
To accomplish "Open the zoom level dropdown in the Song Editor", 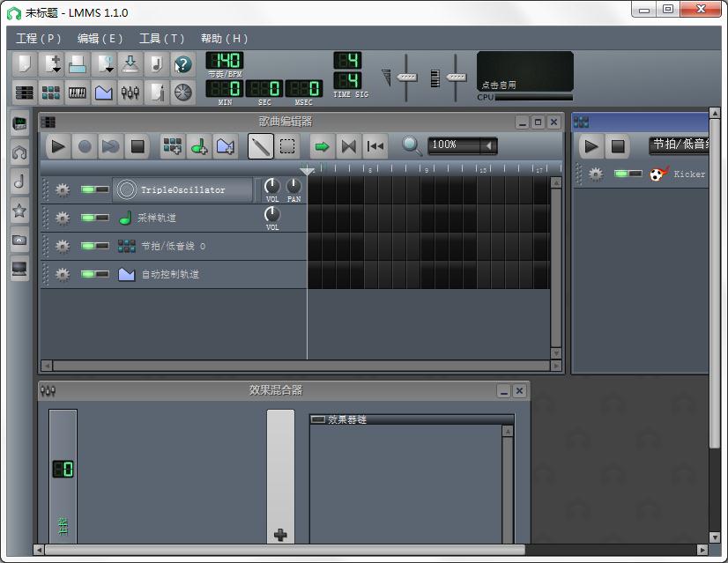I will (462, 144).
